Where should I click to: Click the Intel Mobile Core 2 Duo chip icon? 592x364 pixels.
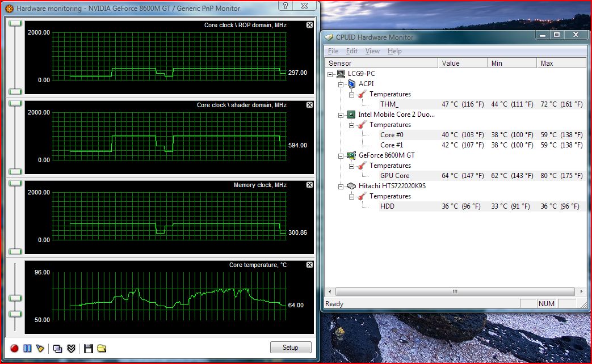pos(351,115)
